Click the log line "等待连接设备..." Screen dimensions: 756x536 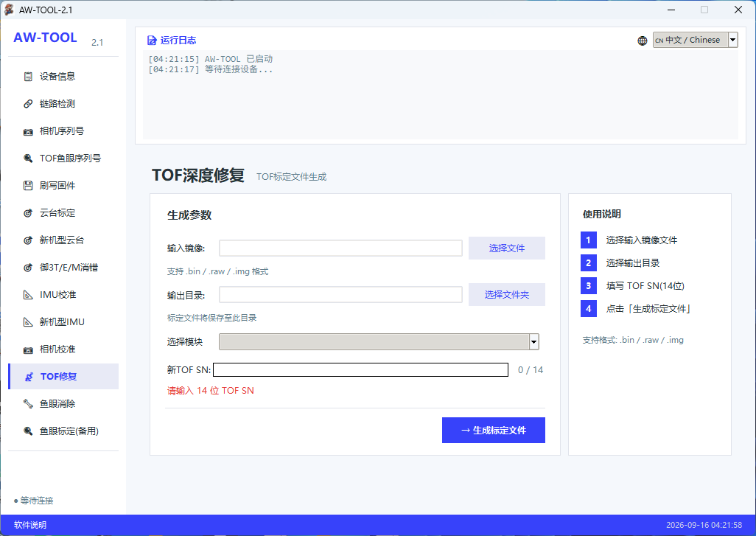tap(210, 69)
